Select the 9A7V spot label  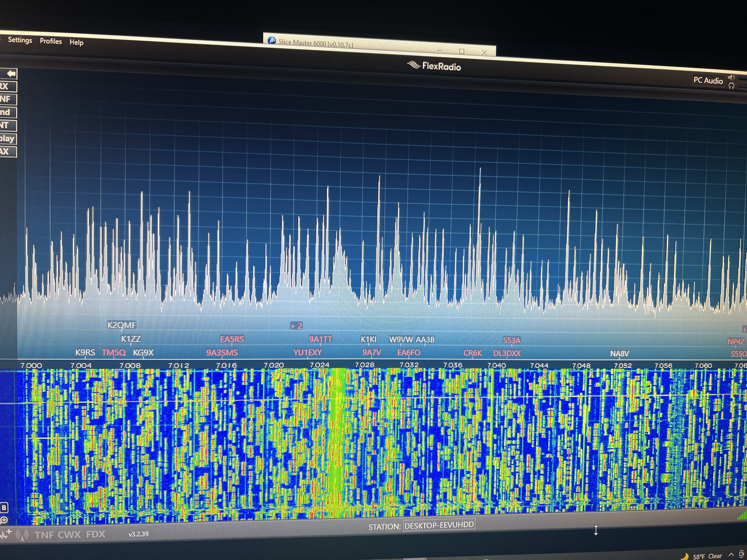point(372,353)
